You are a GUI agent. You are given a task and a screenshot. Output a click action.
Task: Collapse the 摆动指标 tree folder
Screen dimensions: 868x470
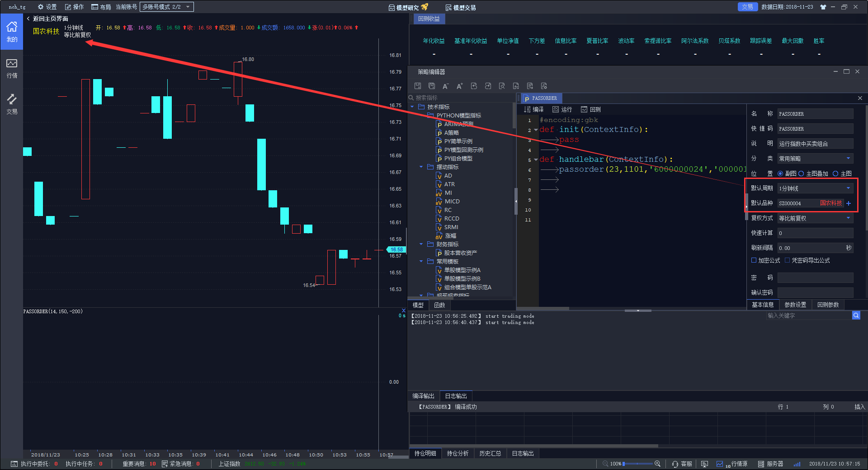click(x=421, y=167)
